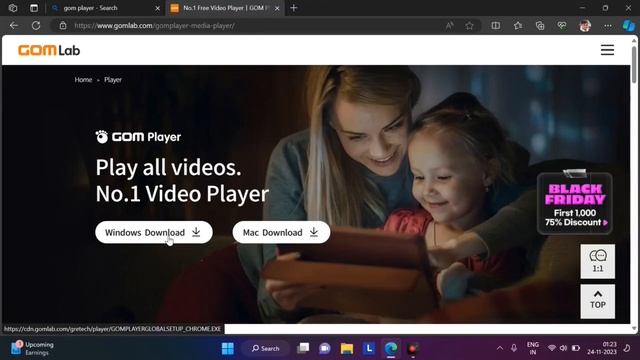Open Windows Start menu
Screen dimensions: 640x360
tap(227, 348)
